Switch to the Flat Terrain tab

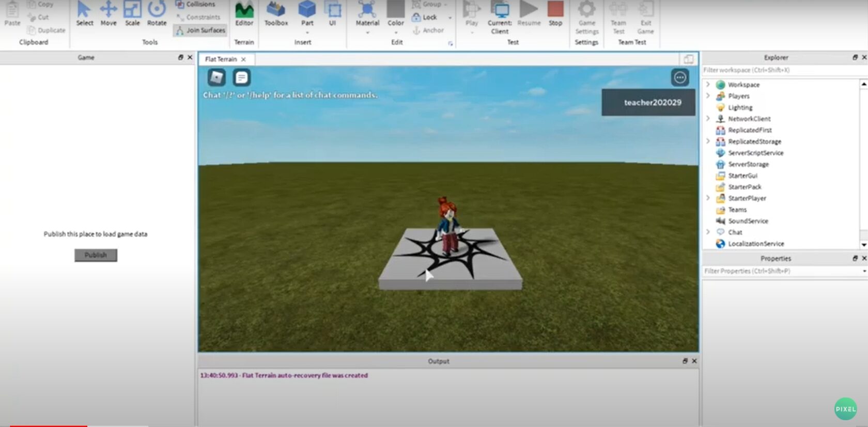[x=221, y=59]
